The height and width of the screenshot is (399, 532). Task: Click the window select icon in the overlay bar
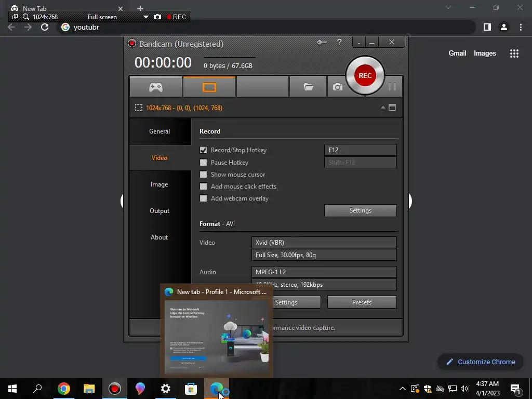[x=15, y=17]
